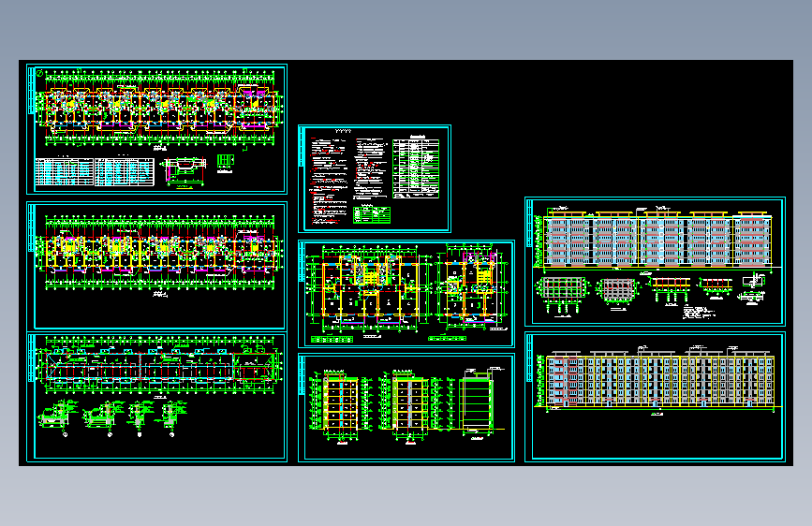Screen dimensions: 812x526
Task: Click the roof plan drawing in the bottom-left sheet
Action: tap(159, 365)
